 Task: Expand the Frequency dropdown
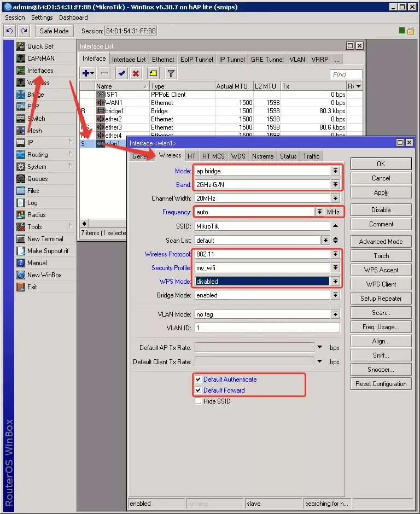coord(319,212)
